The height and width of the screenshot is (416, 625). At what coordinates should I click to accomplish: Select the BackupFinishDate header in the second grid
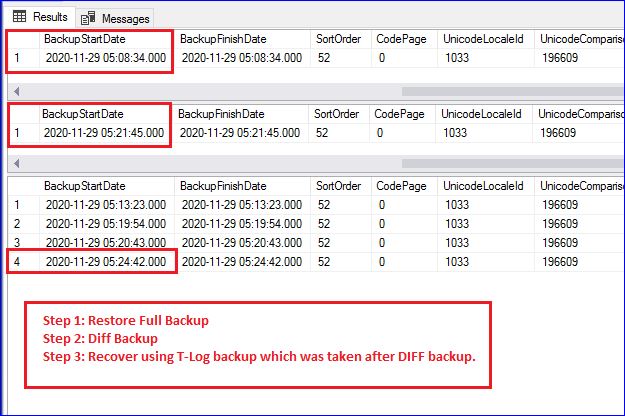222,114
